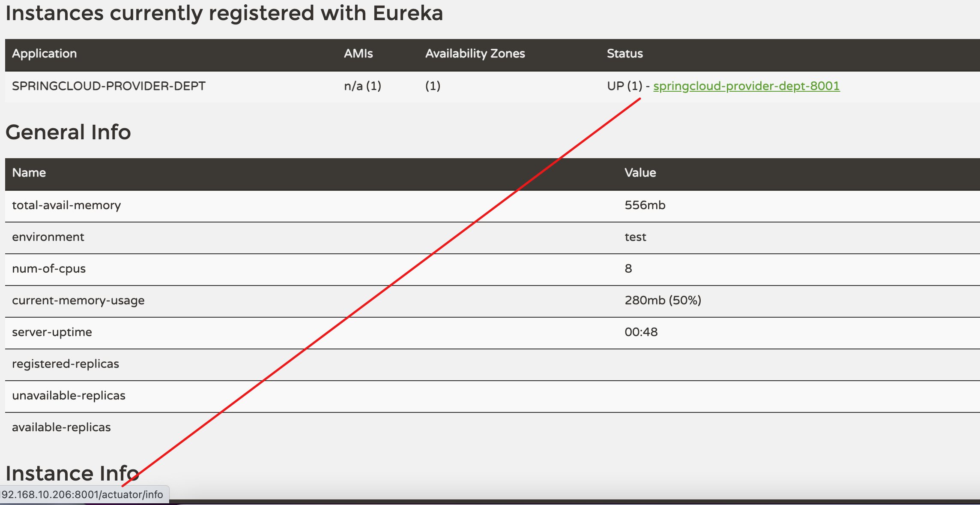980x505 pixels.
Task: Select the total-avail-memory row label
Action: pyautogui.click(x=66, y=205)
